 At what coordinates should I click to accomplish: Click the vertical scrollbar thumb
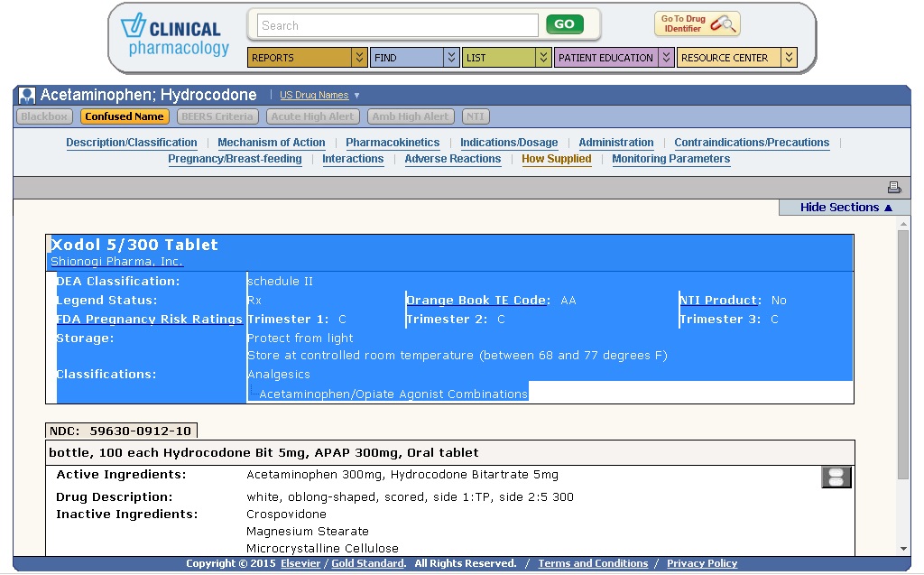(903, 355)
